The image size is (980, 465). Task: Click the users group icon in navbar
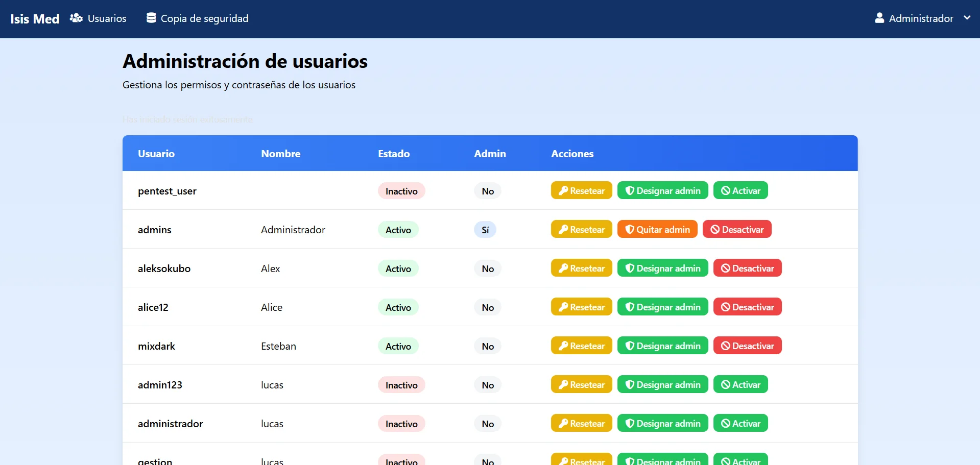click(x=76, y=18)
